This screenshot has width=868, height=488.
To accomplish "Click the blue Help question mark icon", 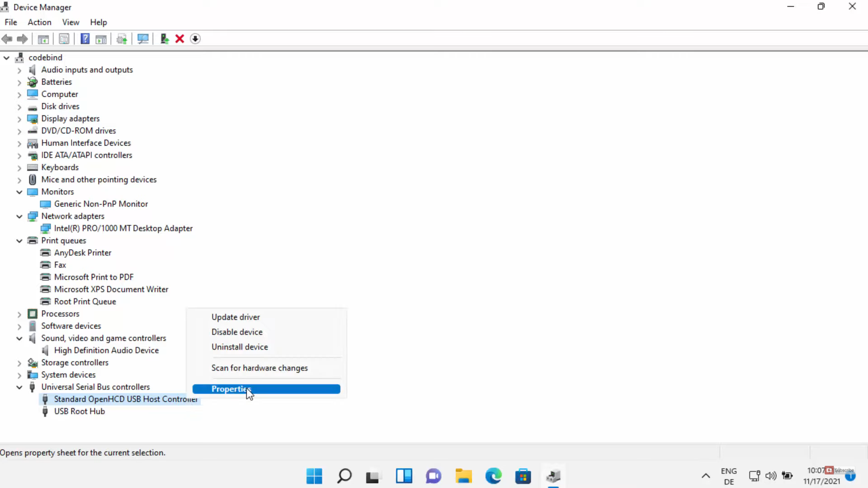I will [85, 39].
